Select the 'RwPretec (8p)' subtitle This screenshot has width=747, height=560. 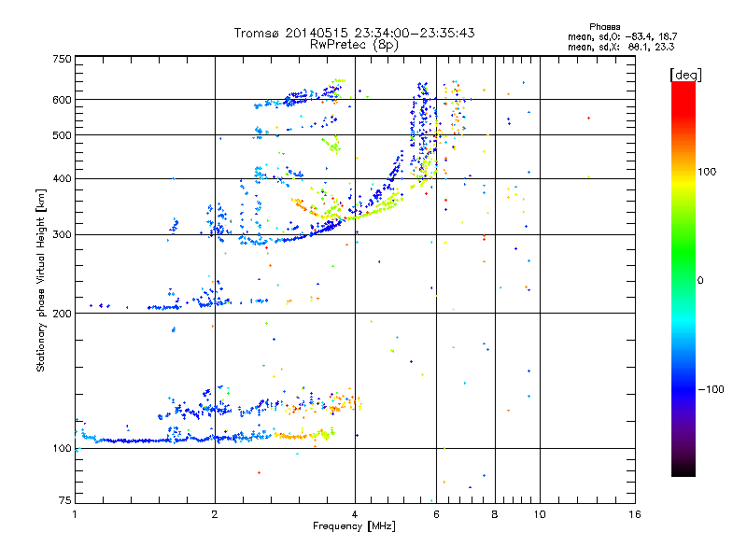coord(354,45)
